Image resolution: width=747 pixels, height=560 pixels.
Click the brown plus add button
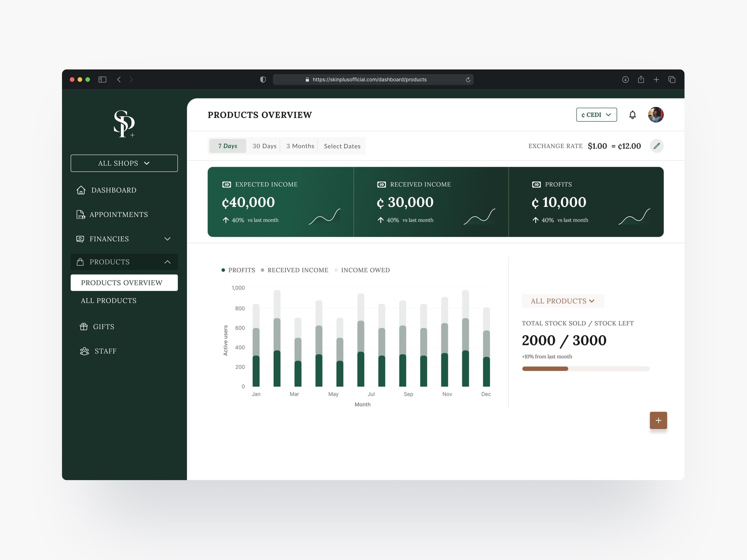pyautogui.click(x=658, y=420)
